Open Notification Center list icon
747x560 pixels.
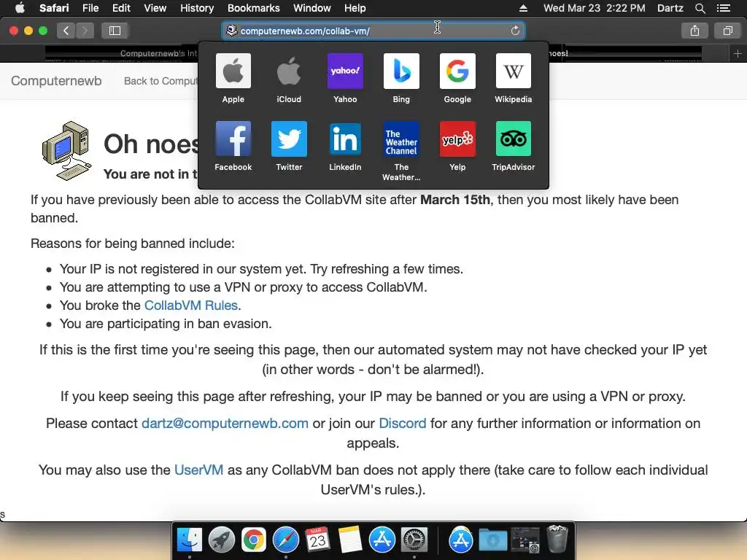coord(723,8)
